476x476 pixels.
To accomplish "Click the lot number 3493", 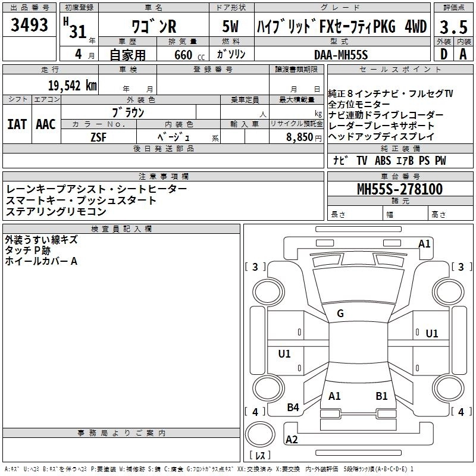I will click(x=29, y=26).
